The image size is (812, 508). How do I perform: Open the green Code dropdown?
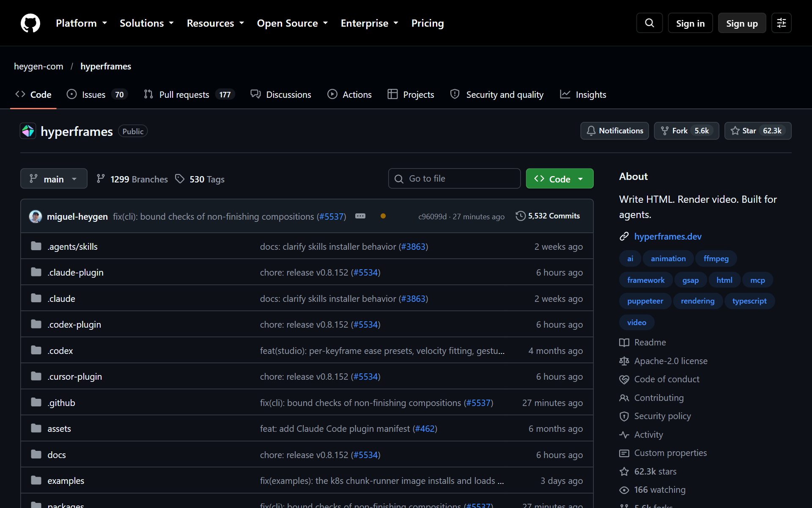tap(560, 179)
